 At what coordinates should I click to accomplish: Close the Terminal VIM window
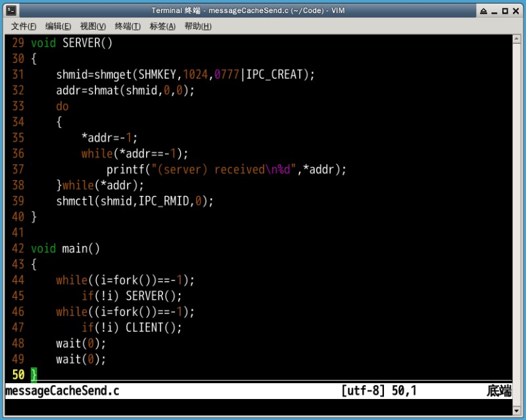[515, 11]
